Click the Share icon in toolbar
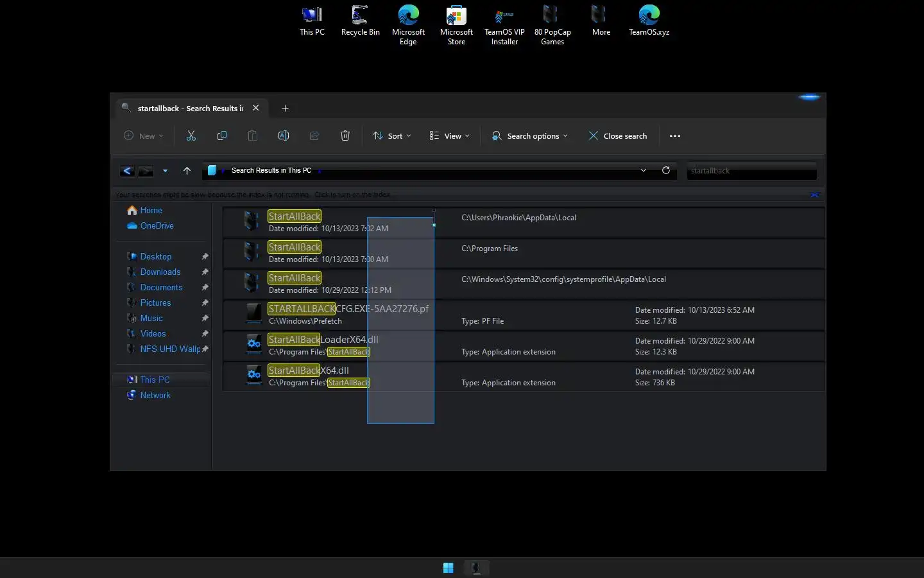Image resolution: width=924 pixels, height=578 pixels. pyautogui.click(x=314, y=136)
